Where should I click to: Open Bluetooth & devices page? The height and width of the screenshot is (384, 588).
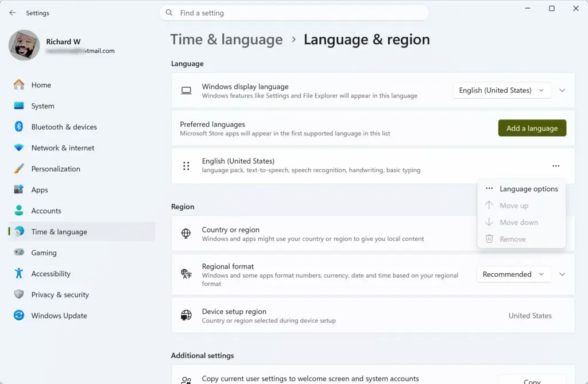point(82,127)
